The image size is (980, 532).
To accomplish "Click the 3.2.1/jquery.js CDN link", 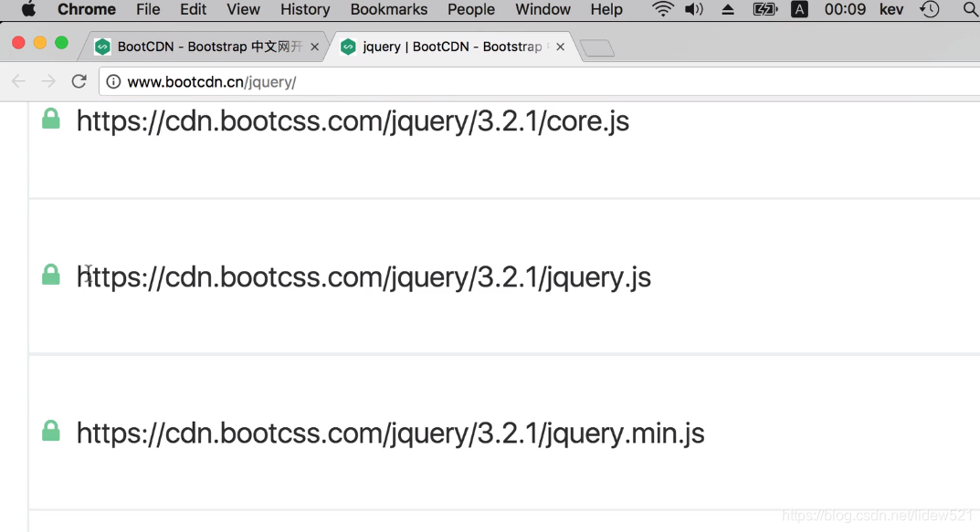I will pos(364,277).
